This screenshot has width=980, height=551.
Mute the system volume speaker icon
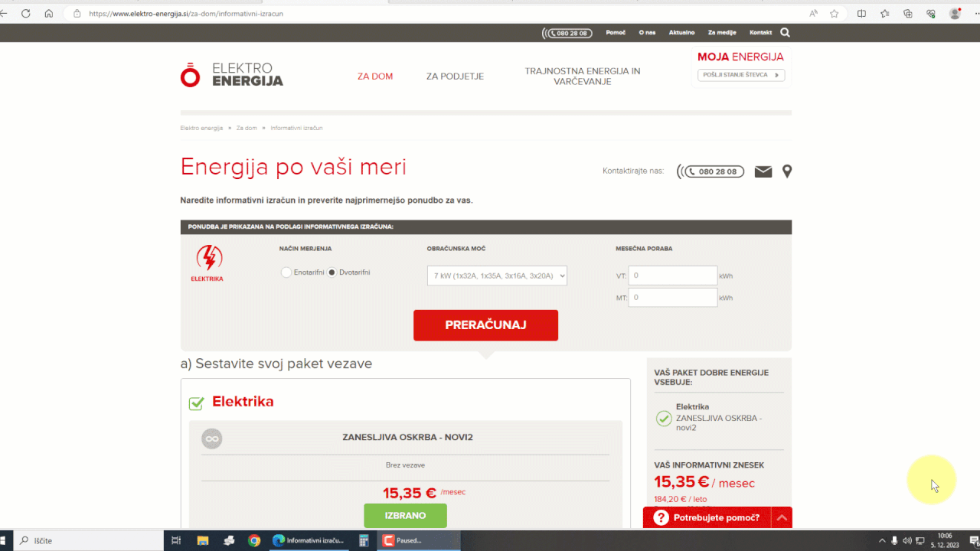(906, 540)
